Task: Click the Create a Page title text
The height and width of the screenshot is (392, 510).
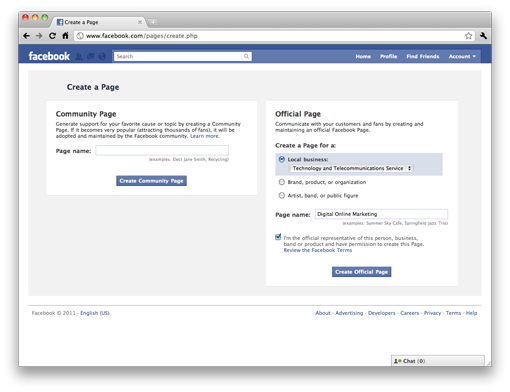Action: (93, 87)
